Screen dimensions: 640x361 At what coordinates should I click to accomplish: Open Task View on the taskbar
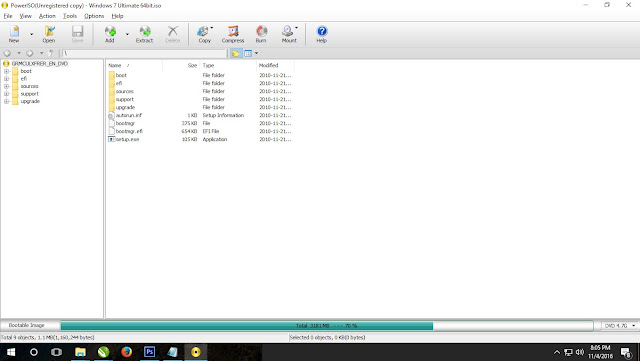[56, 352]
